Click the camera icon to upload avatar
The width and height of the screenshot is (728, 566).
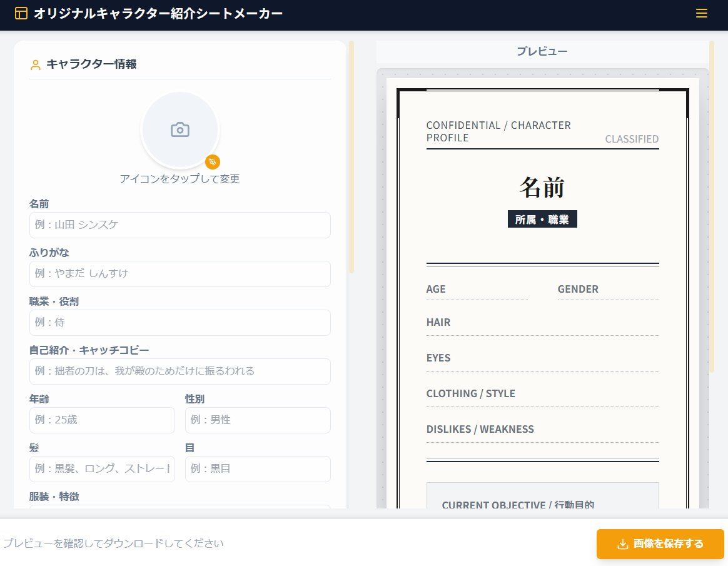point(180,129)
